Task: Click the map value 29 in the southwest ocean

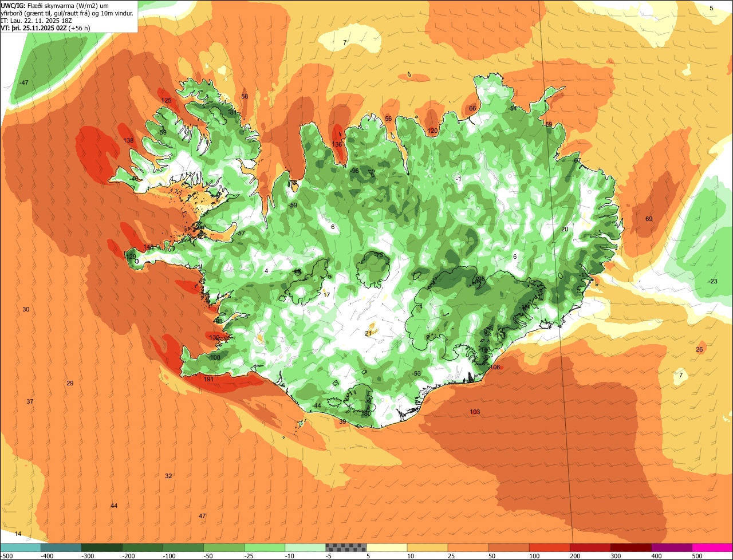Action: pyautogui.click(x=70, y=384)
